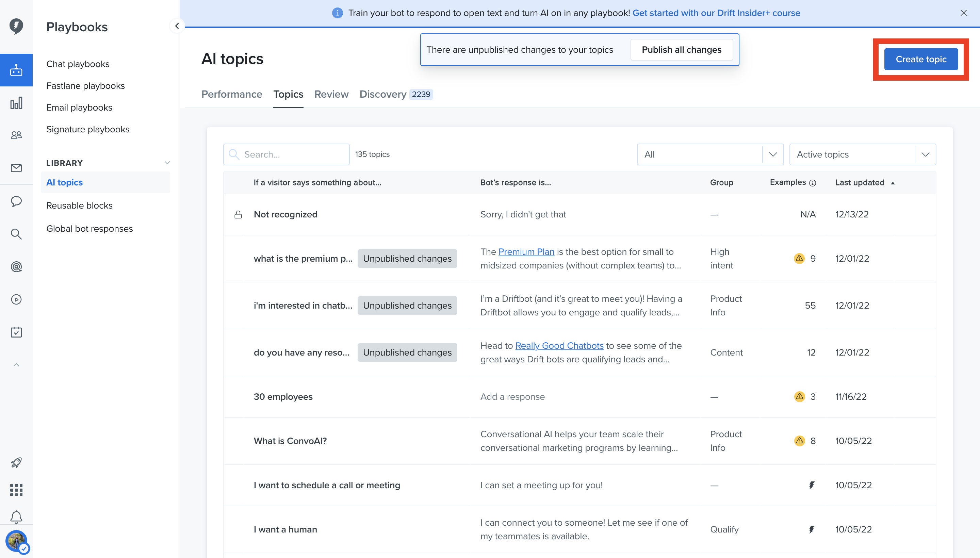Select the Topics tab
Screen dimensions: 980x558
pyautogui.click(x=288, y=94)
